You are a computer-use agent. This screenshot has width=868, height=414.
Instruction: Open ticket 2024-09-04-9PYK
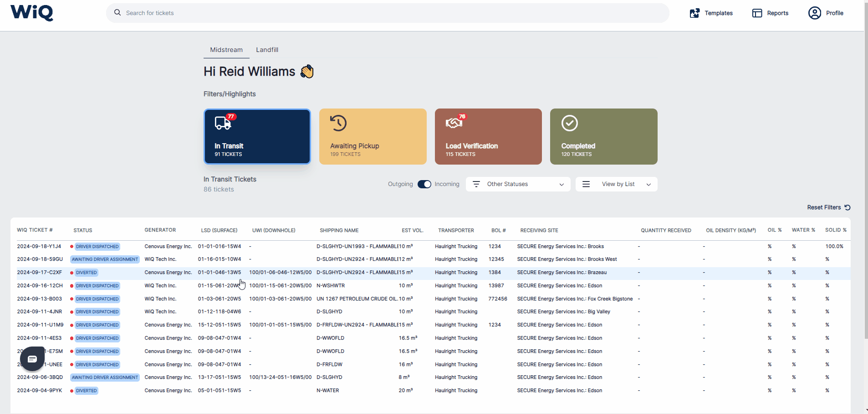coord(40,390)
